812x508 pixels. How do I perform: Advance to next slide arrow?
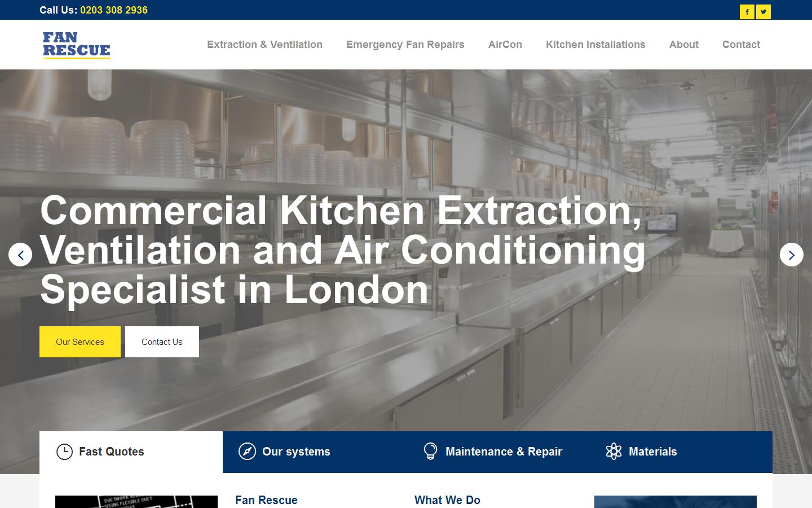tap(792, 255)
